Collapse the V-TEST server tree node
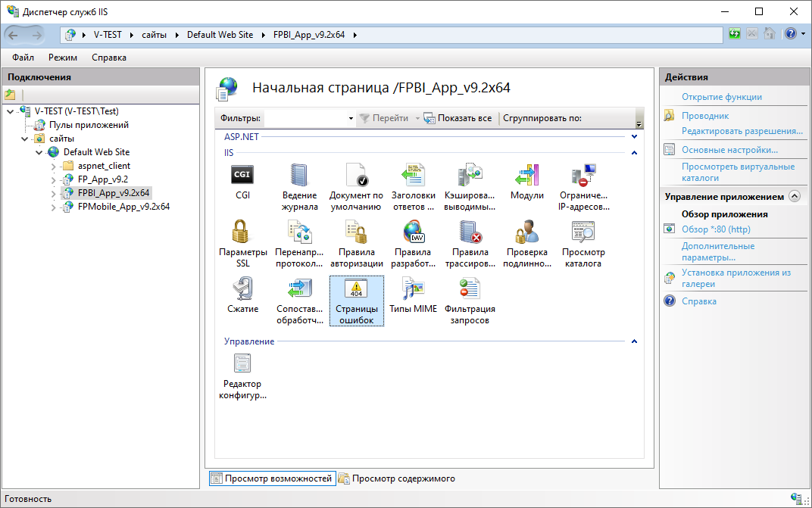The image size is (812, 508). click(x=11, y=111)
